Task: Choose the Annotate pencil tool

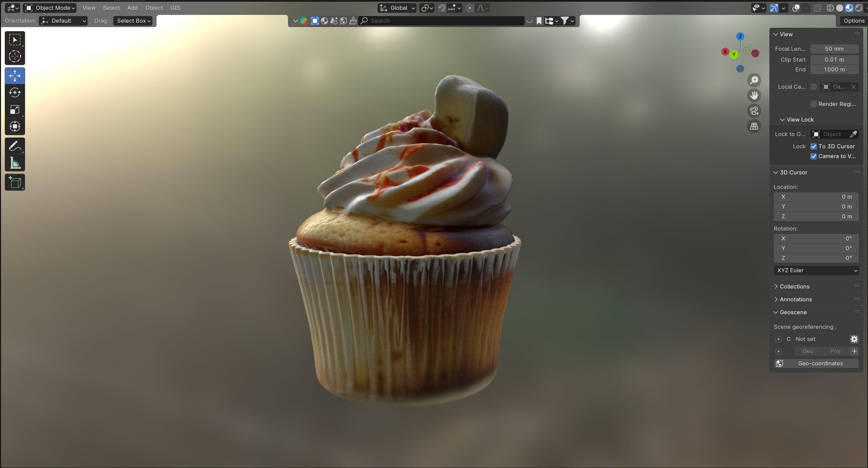Action: (15, 146)
